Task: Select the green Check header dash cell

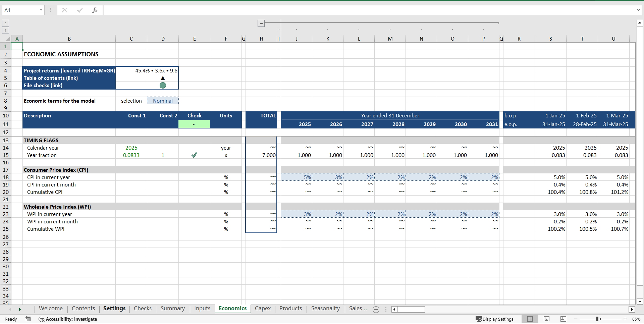Action: pos(194,124)
